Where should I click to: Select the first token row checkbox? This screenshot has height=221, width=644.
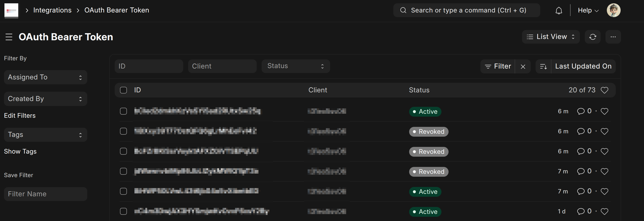tap(124, 111)
